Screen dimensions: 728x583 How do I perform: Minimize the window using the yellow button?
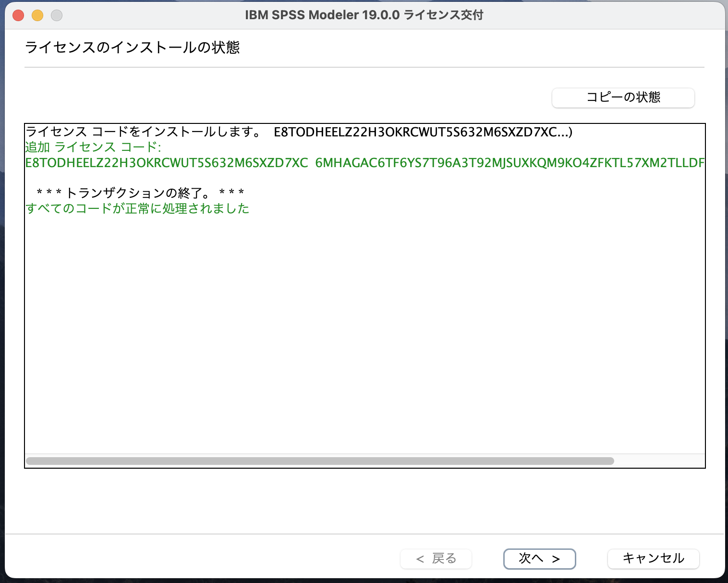coord(37,15)
